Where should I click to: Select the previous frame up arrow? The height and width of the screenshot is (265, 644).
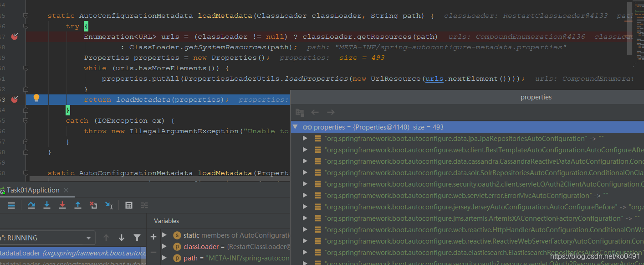tap(106, 238)
